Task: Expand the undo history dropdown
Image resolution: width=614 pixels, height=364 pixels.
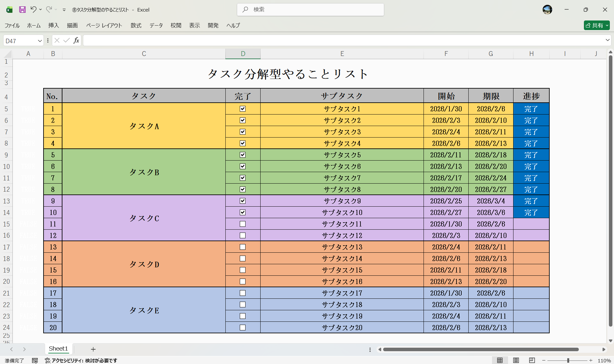Action: tap(40, 10)
